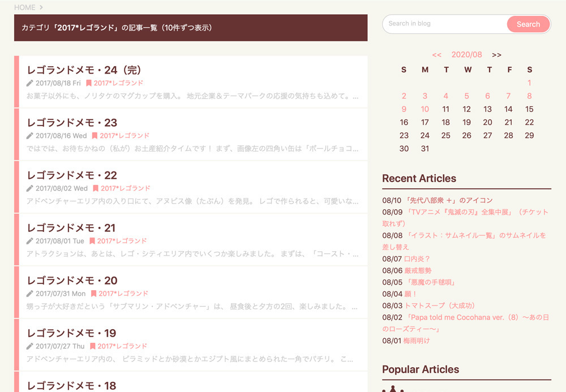Click the pencil icon beside 2017/07/31 Mon
Screen dimensions: 566x392
29,294
